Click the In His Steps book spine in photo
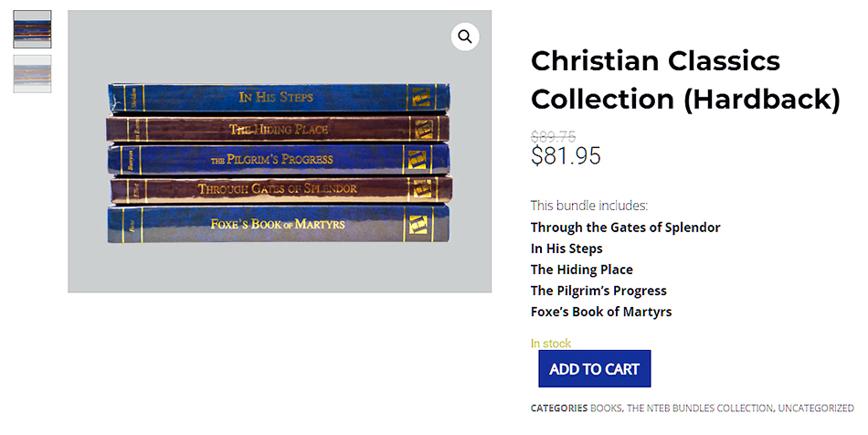Screen dimensions: 868x435 click(277, 97)
